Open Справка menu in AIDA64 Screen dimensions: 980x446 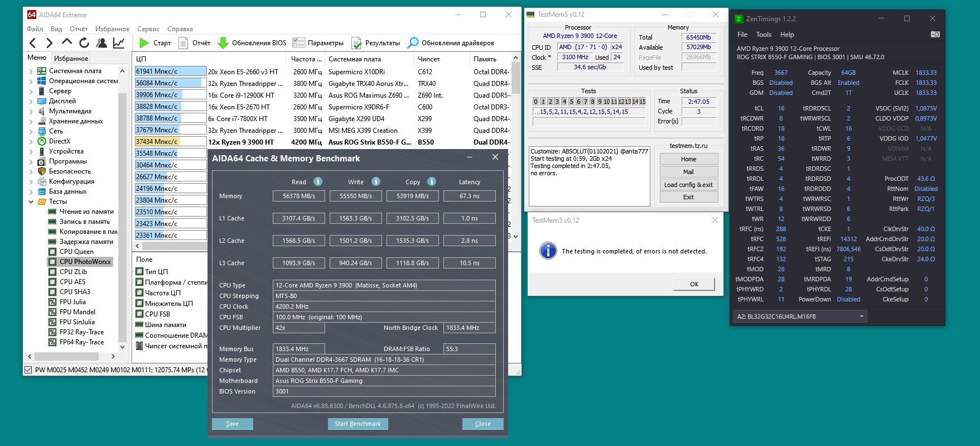[180, 29]
